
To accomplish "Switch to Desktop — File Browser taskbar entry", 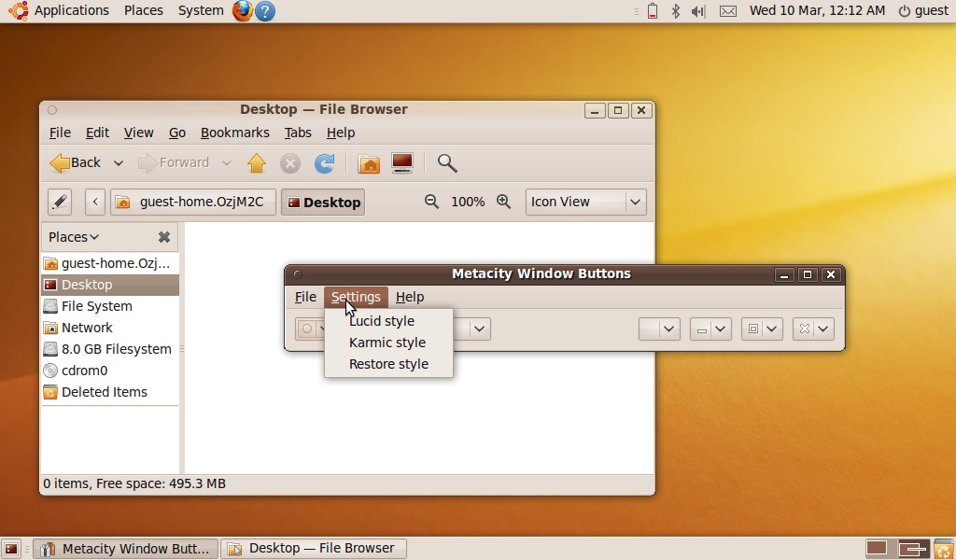I will (313, 549).
